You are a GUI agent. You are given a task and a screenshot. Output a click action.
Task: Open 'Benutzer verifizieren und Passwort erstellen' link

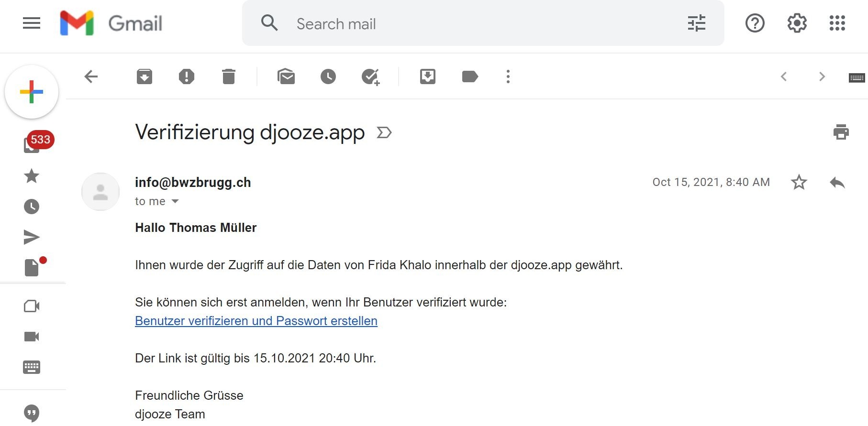tap(256, 321)
